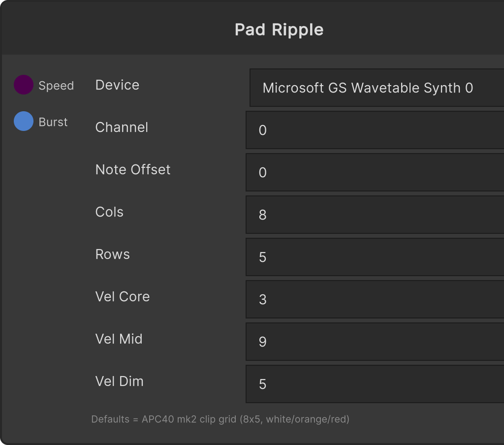This screenshot has height=445, width=504.
Task: Click the Cols label text
Action: tap(109, 212)
